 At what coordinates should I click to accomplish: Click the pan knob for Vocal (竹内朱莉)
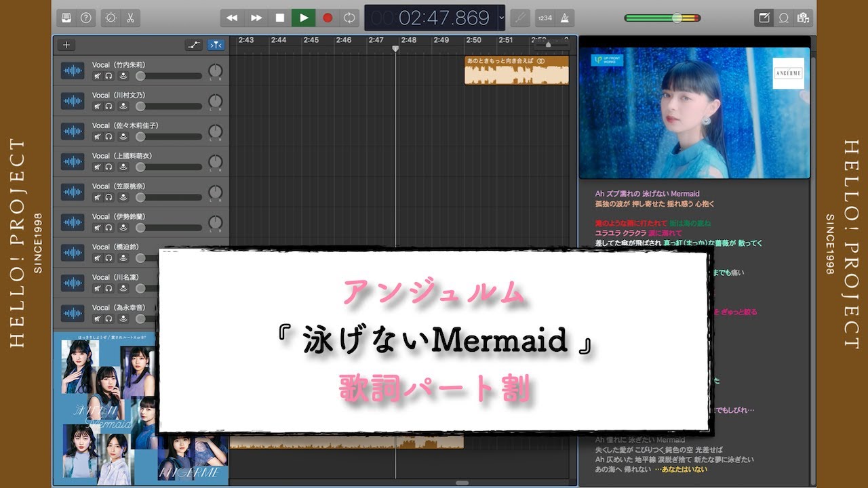[215, 70]
